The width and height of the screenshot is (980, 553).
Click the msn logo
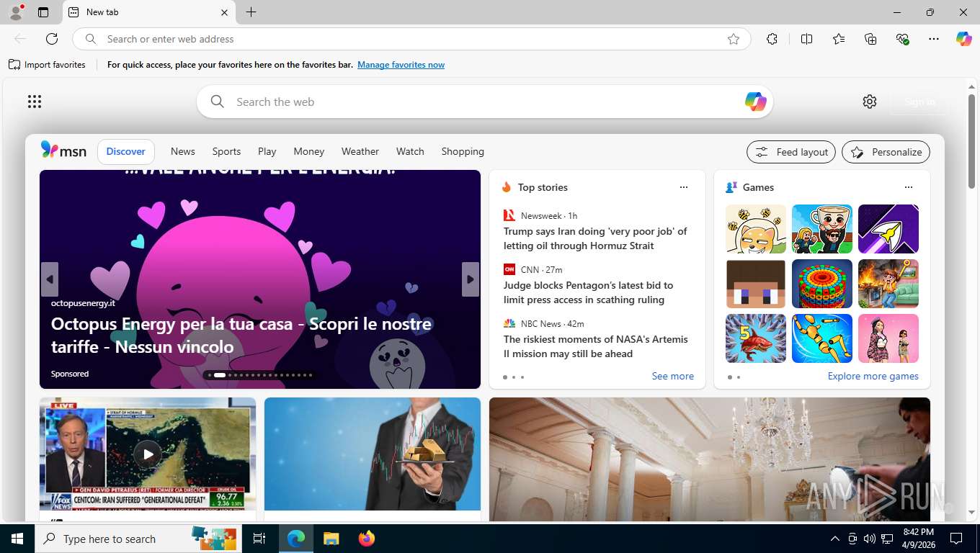pos(63,151)
